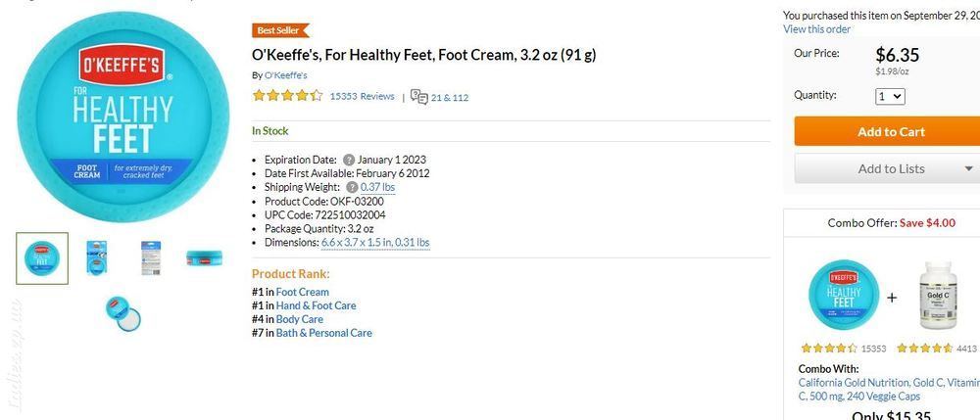
Task: Open the 15353 Reviews link
Action: (x=362, y=96)
